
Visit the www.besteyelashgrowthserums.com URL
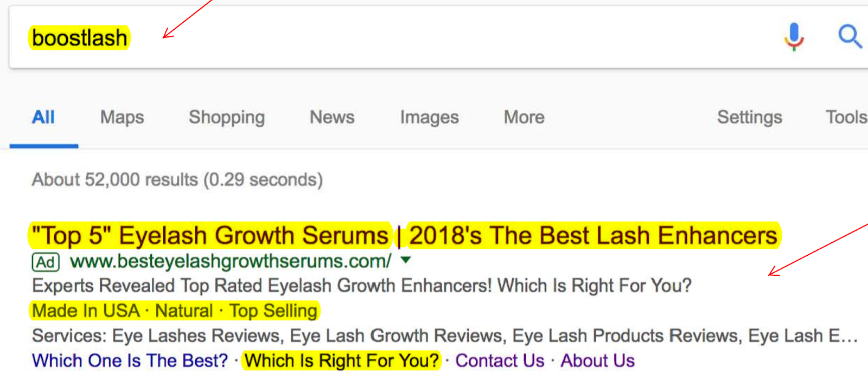(x=231, y=261)
